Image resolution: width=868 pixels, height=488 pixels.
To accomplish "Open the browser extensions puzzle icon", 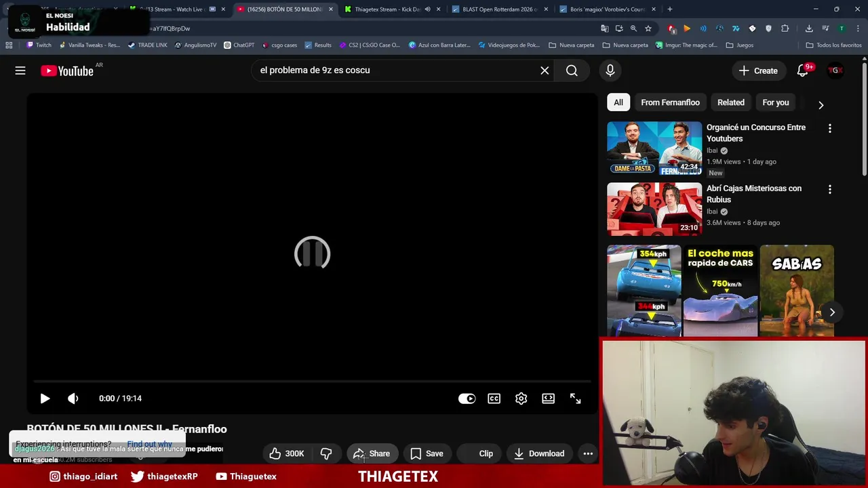I will (x=785, y=28).
